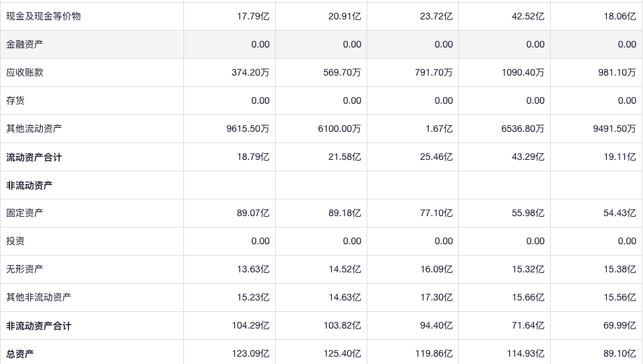Click the 1090.40万 receivables cell
The width and height of the screenshot is (643, 364).
523,72
